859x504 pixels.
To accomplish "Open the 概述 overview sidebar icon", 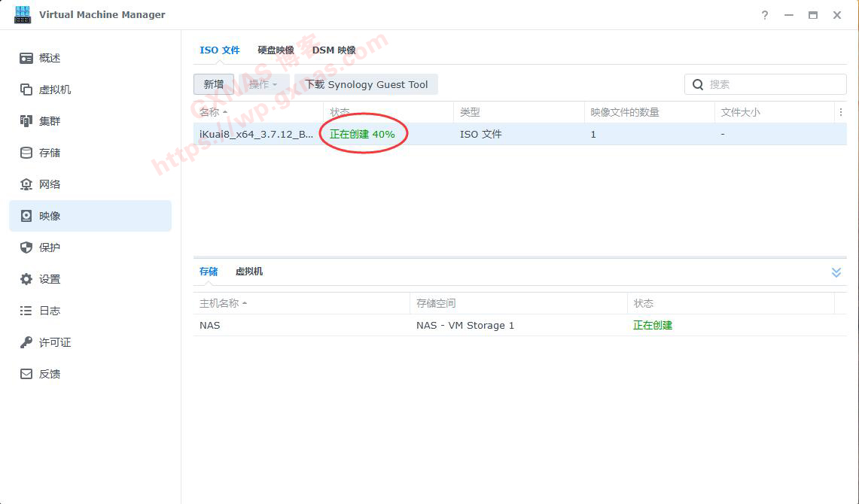I will coord(26,58).
